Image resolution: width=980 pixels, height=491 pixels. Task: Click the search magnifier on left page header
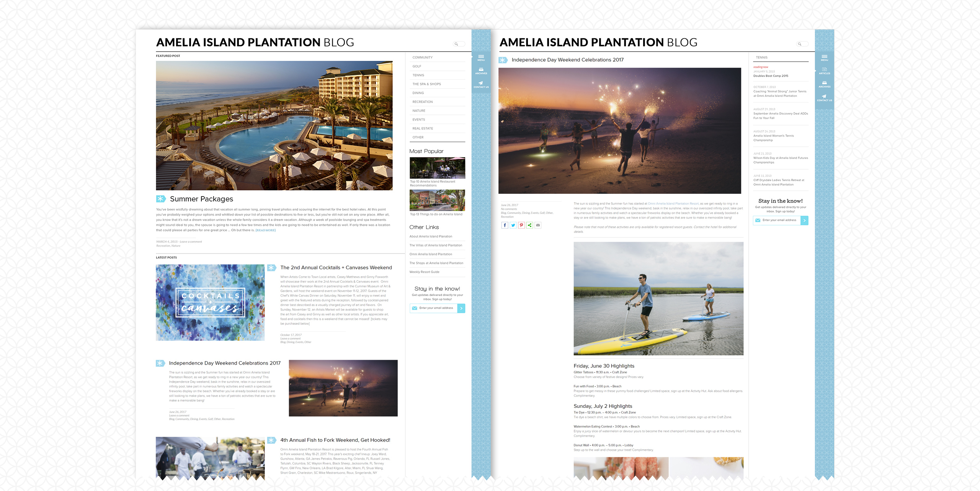coord(456,44)
